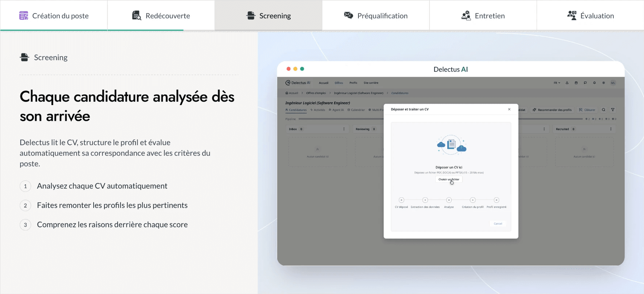This screenshot has height=294, width=644.
Task: Click Cancel in the CV dialog
Action: coord(498,224)
